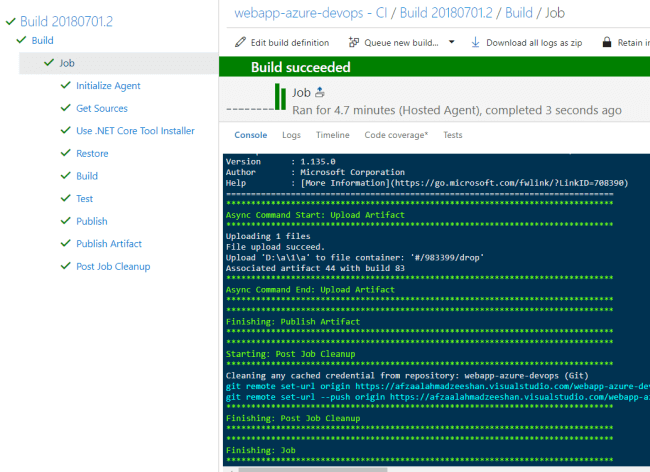Select the Initialize Agent step
The width and height of the screenshot is (650, 472).
click(107, 86)
